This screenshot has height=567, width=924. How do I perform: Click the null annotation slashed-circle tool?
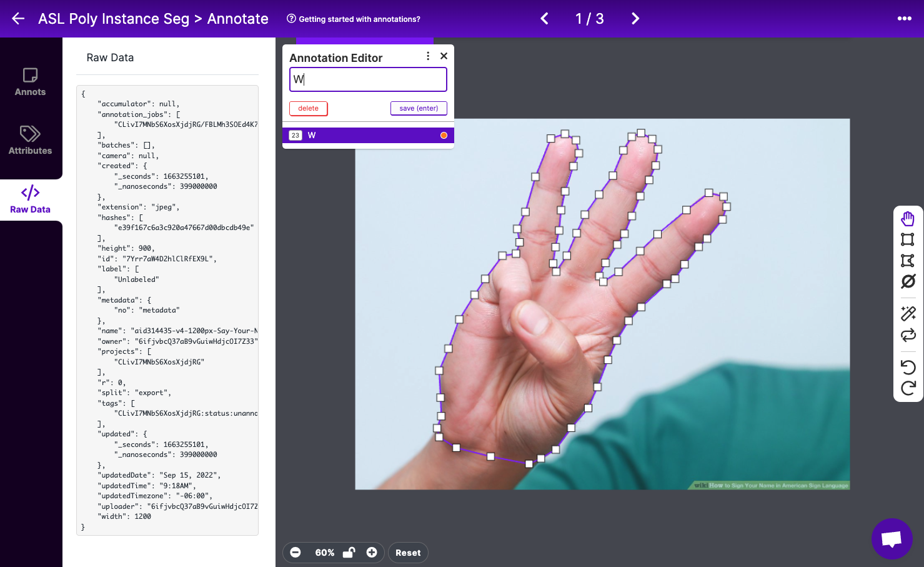(x=908, y=281)
